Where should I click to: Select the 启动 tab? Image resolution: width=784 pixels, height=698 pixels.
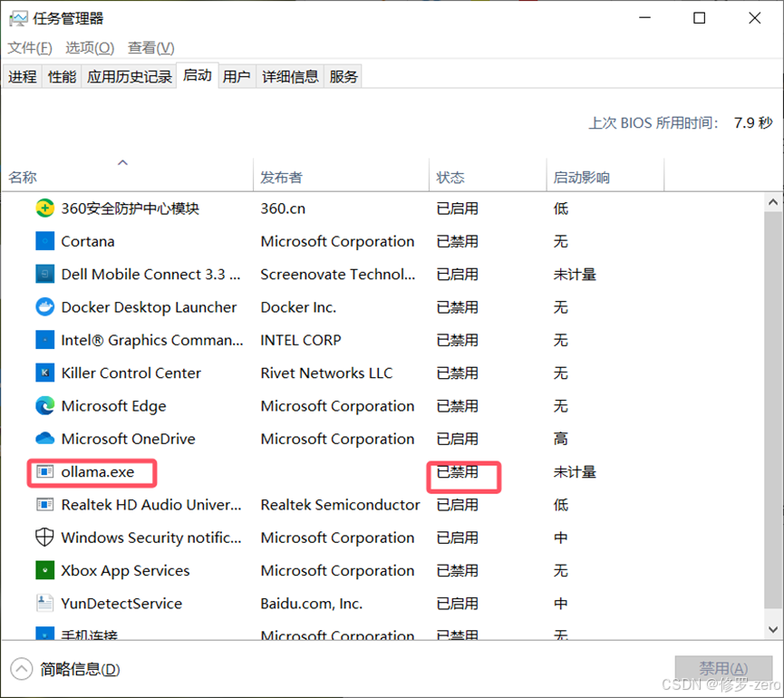pos(197,75)
